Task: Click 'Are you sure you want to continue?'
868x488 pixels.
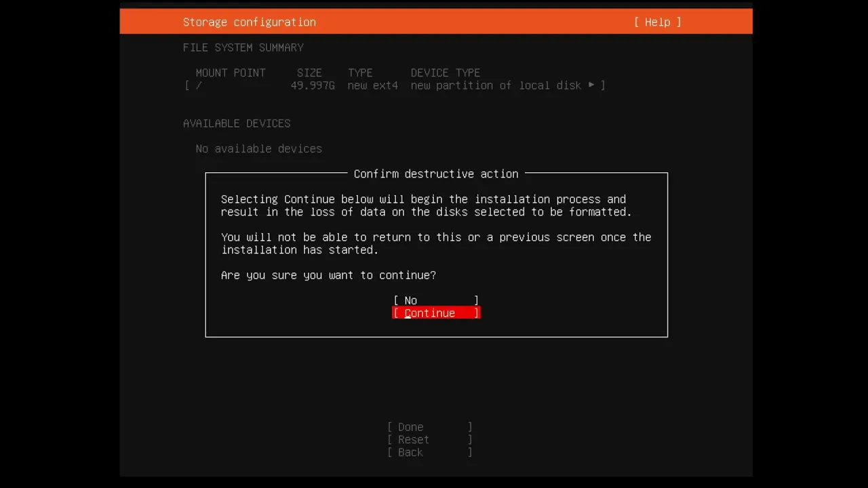Action: (x=328, y=275)
